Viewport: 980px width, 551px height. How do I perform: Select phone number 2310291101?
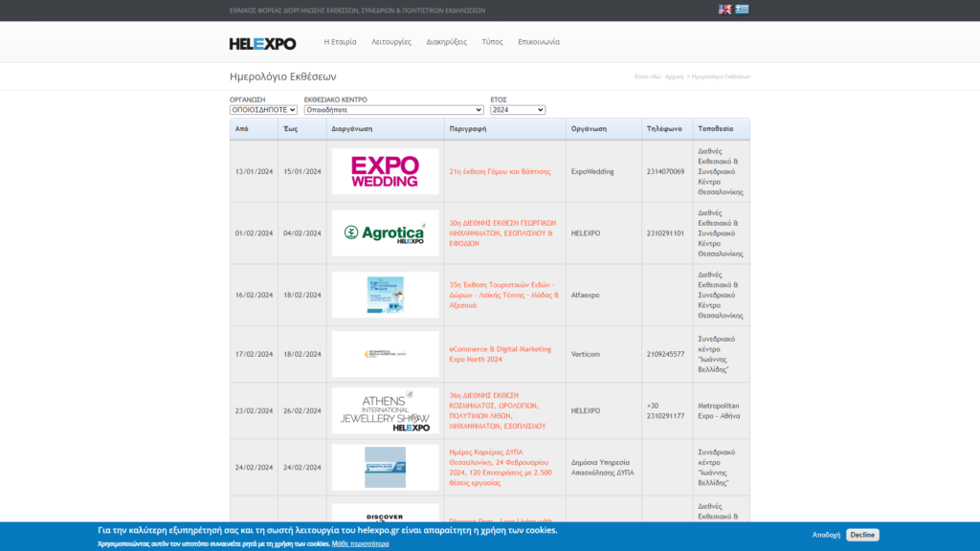pos(666,233)
